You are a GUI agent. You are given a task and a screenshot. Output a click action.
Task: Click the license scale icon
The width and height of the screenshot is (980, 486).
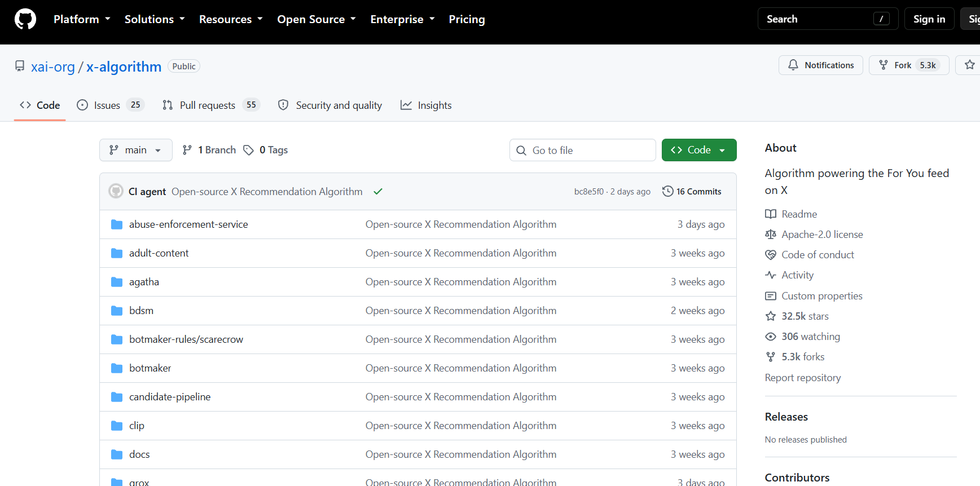coord(771,235)
